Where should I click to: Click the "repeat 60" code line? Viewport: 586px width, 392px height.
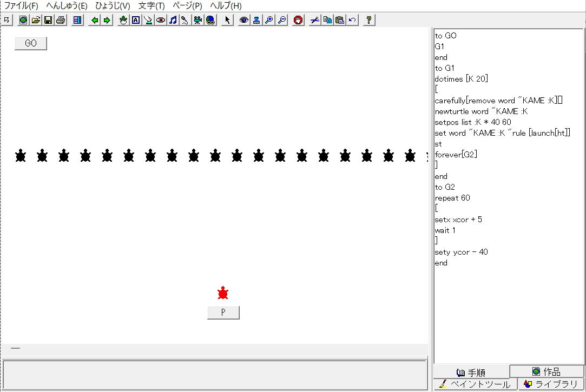(x=452, y=198)
